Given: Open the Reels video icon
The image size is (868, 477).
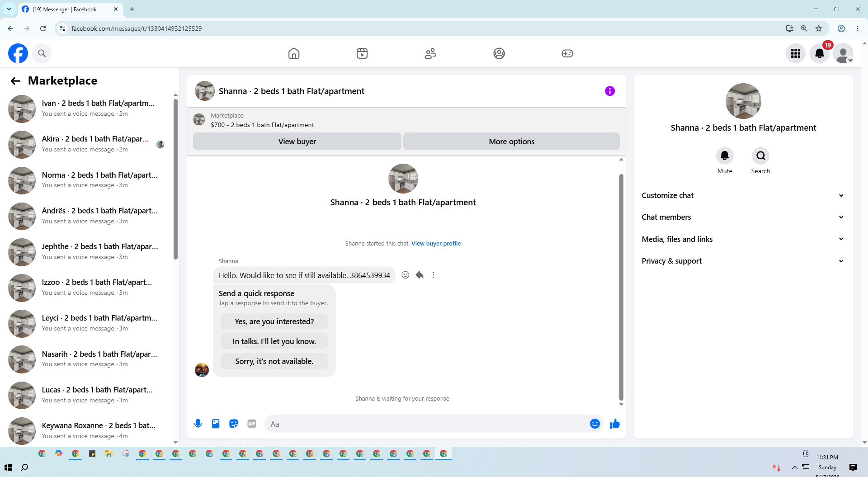Looking at the screenshot, I should point(362,53).
